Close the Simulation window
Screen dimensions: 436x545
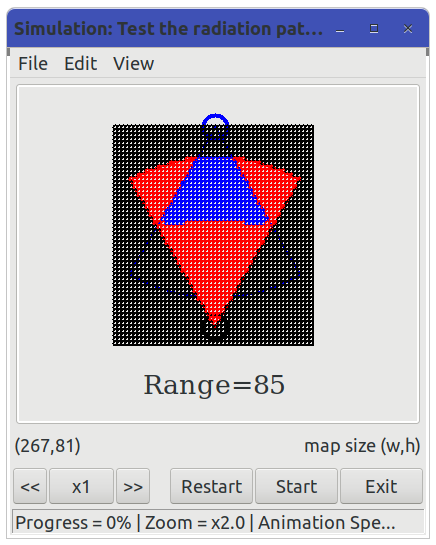pyautogui.click(x=408, y=29)
